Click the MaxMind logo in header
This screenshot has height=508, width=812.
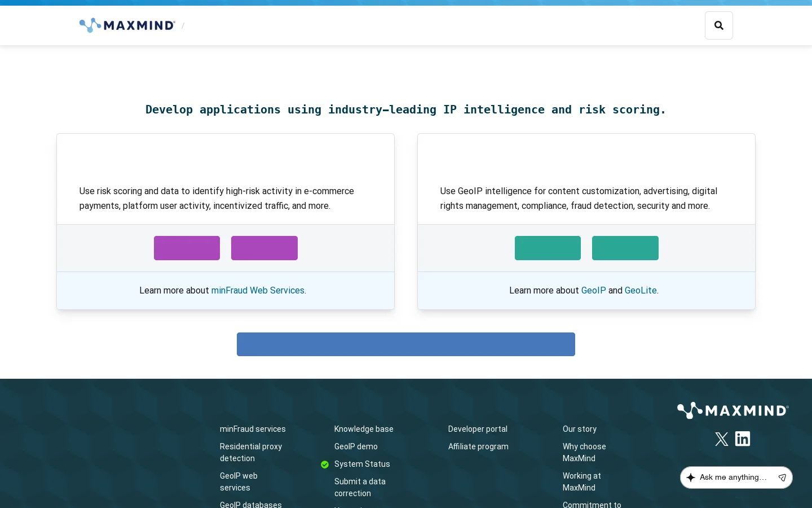127,25
